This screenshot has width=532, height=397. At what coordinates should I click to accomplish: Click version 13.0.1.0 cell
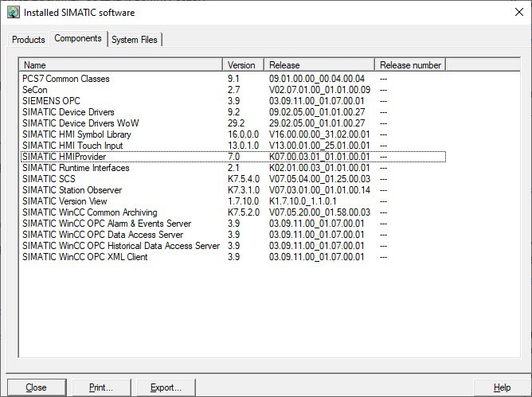pyautogui.click(x=243, y=146)
